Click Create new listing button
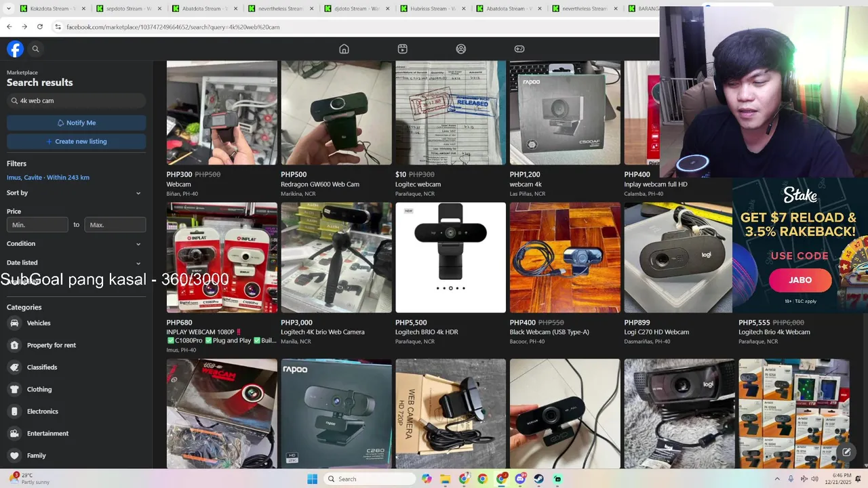Screen dimensions: 868x488 click(76, 142)
